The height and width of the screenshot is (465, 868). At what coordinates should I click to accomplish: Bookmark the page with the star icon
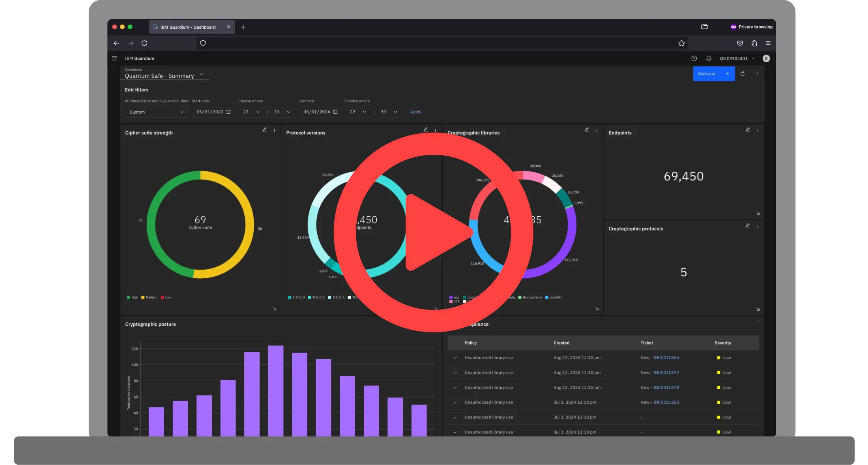[681, 43]
